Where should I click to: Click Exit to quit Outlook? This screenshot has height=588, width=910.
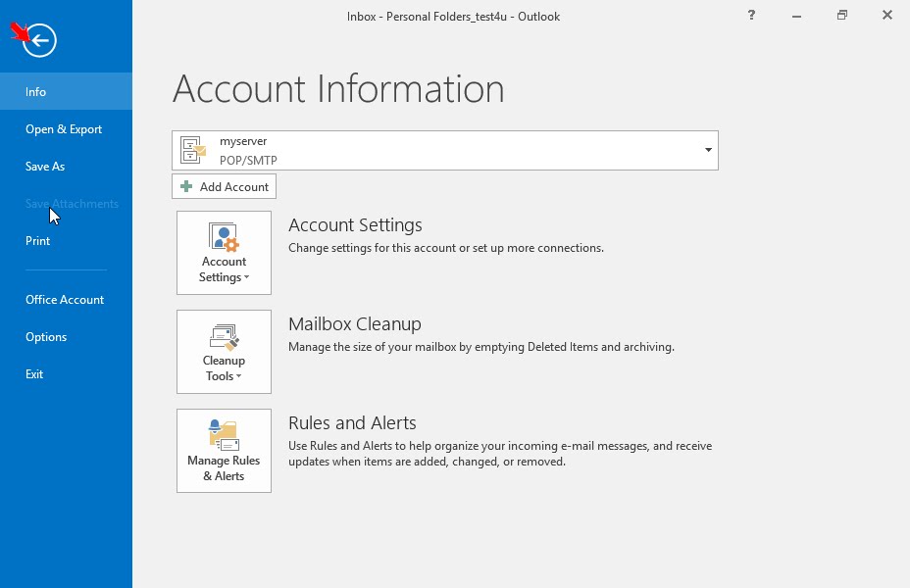coord(66,373)
